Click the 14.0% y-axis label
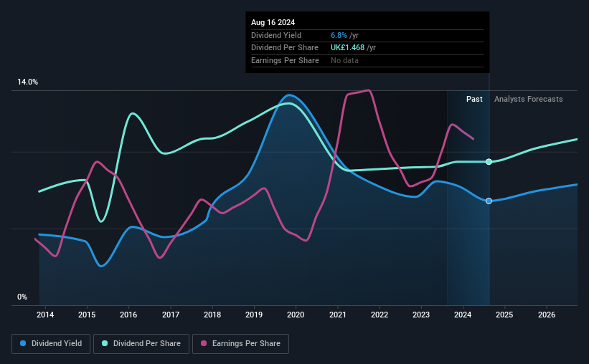This screenshot has height=364, width=589. click(x=27, y=82)
